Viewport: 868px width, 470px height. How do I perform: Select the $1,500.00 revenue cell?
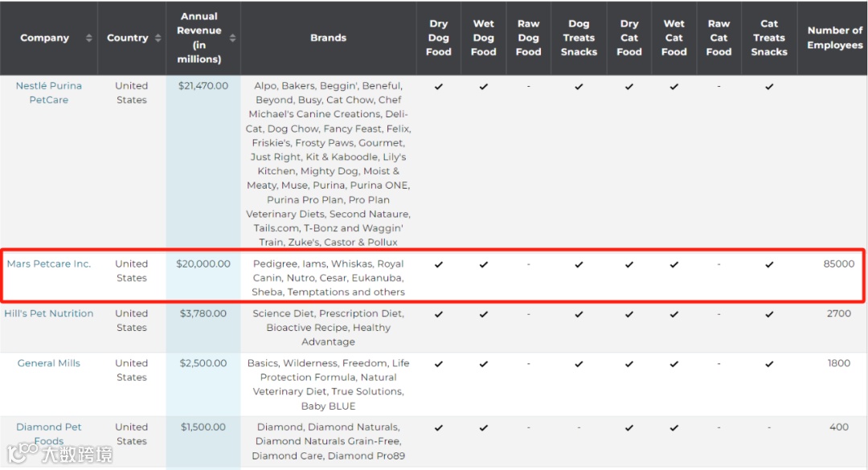(203, 427)
